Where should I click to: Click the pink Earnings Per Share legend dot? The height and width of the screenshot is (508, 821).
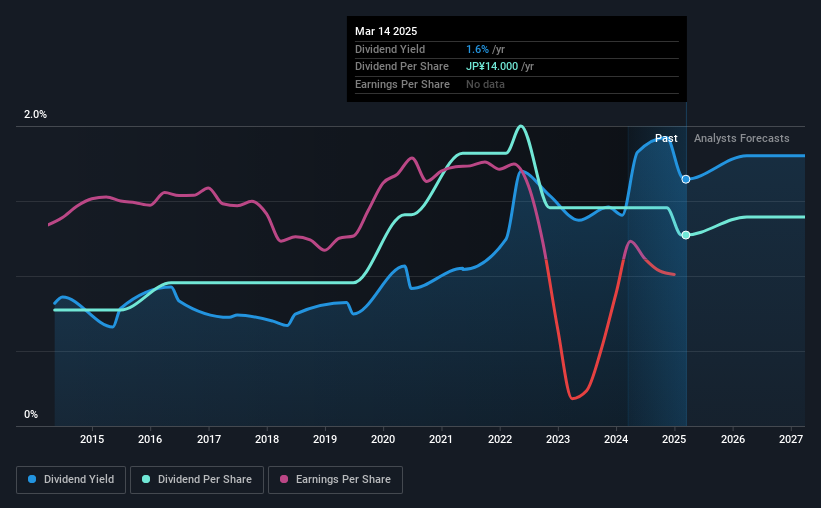(x=284, y=479)
